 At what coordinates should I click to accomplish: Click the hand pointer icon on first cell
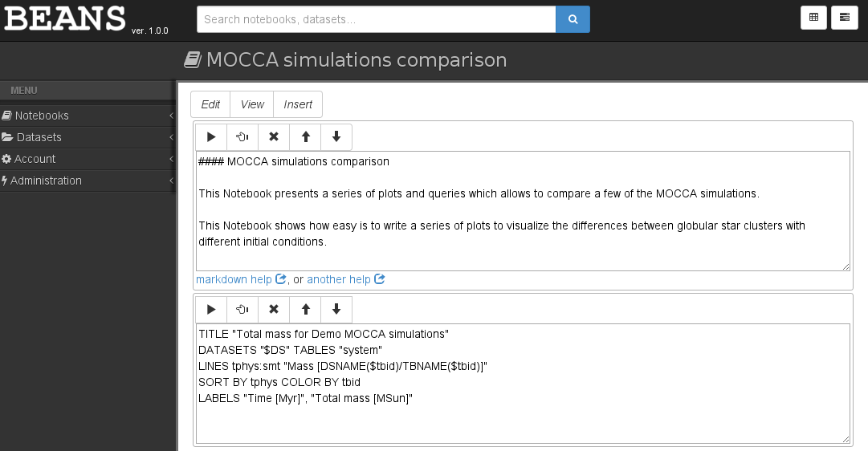tap(242, 137)
